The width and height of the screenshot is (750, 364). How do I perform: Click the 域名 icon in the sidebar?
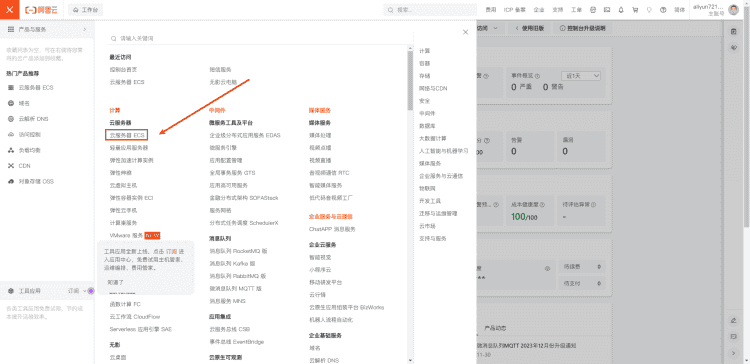coord(11,103)
